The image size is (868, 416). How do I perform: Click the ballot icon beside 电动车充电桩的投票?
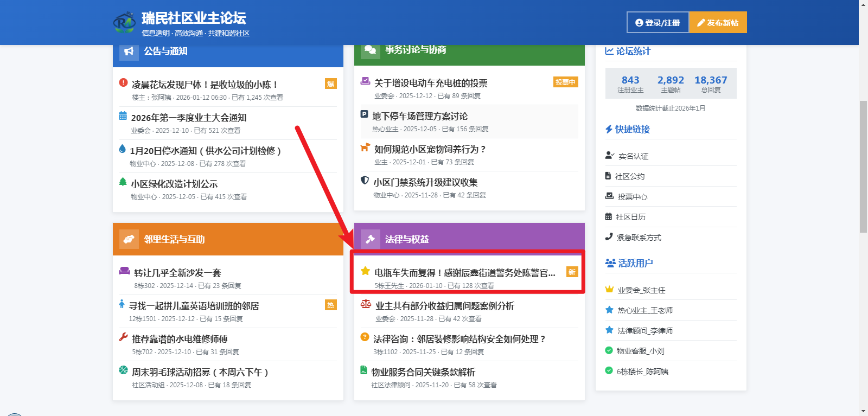tap(365, 81)
